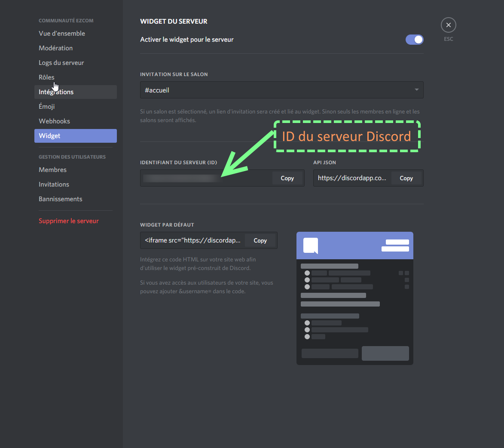Open the Membres user management page

tap(53, 170)
